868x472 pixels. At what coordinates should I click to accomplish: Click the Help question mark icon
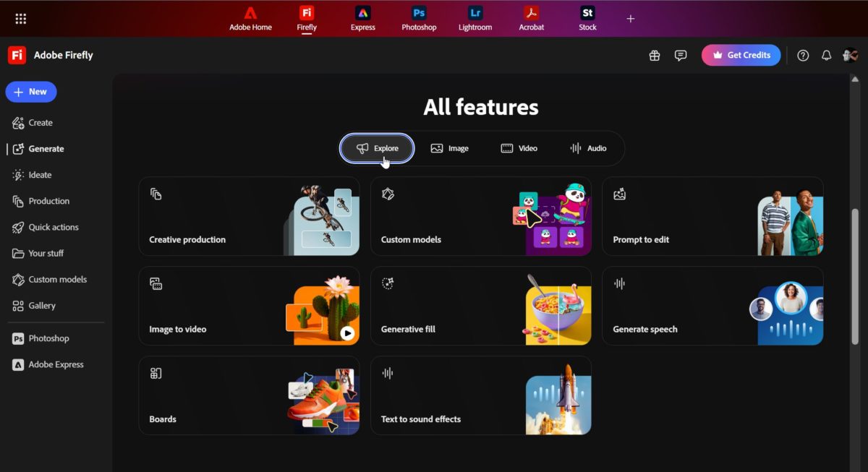pos(802,55)
